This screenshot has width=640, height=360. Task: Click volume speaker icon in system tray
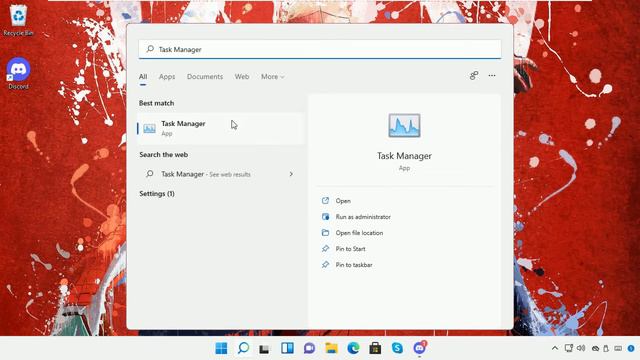point(581,348)
